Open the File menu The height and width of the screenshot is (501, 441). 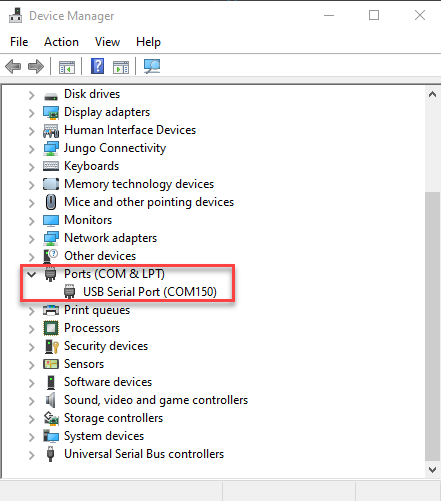[19, 42]
